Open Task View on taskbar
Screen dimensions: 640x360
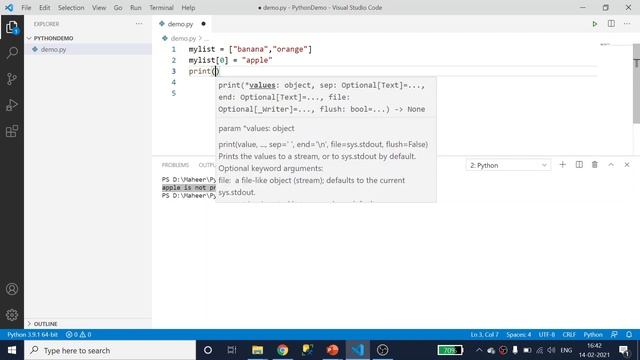click(232, 350)
